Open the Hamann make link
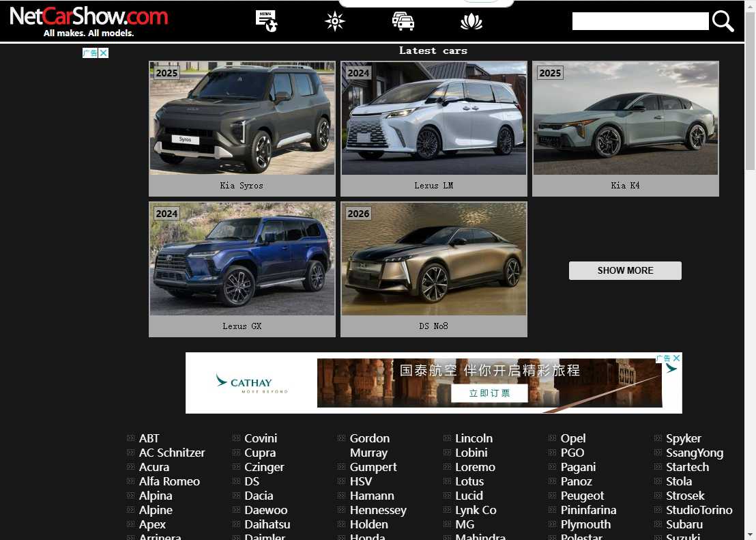This screenshot has height=540, width=756. tap(372, 496)
